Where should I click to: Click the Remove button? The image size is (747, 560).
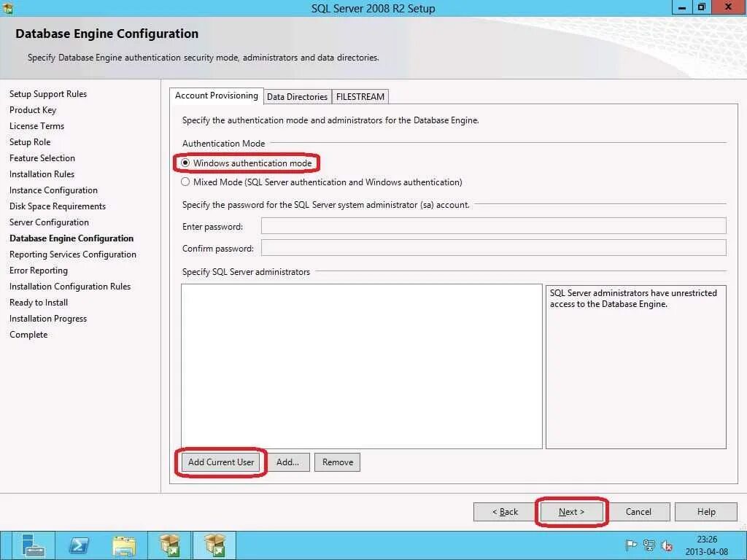click(337, 462)
